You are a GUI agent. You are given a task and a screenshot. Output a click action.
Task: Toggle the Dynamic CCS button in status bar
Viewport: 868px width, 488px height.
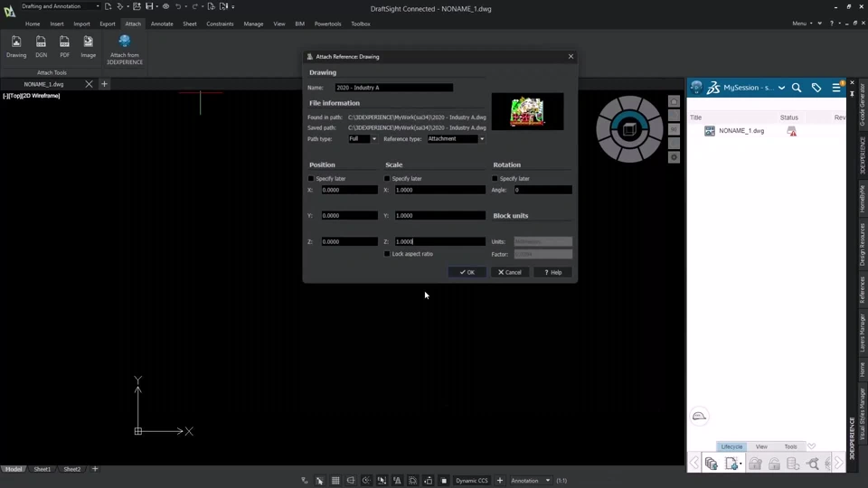(x=472, y=480)
